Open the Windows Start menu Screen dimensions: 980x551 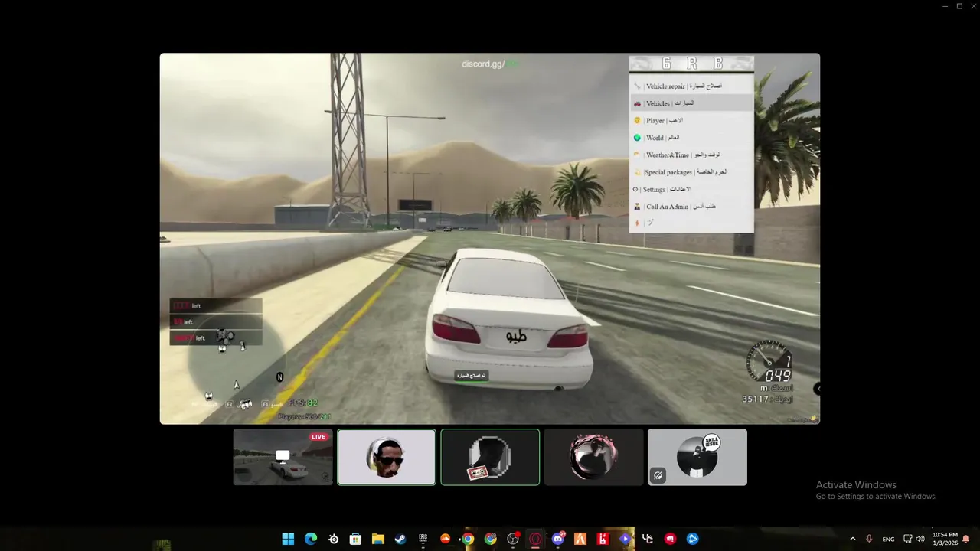pos(288,539)
